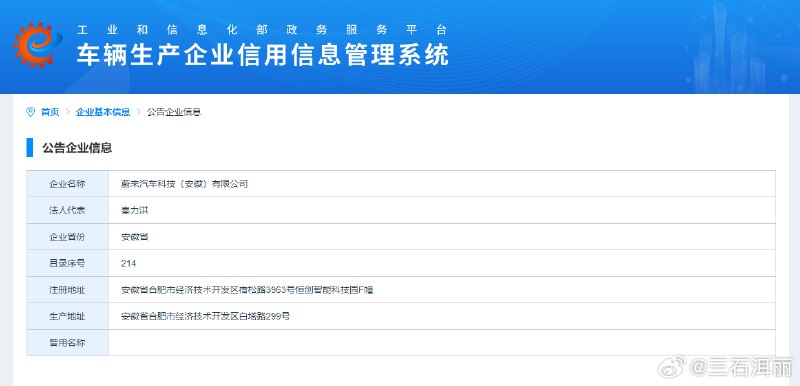Select province value 安徽省

coord(135,237)
